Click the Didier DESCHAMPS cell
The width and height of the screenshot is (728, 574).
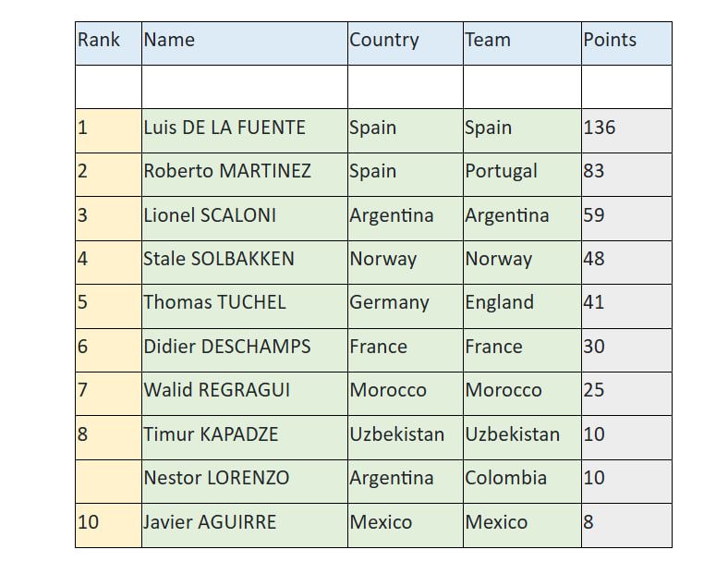point(244,347)
